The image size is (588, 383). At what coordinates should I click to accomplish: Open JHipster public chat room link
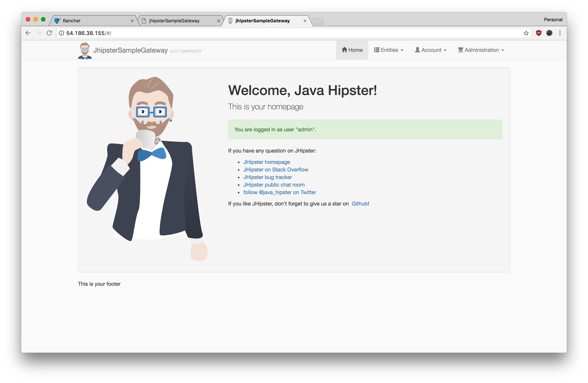274,184
